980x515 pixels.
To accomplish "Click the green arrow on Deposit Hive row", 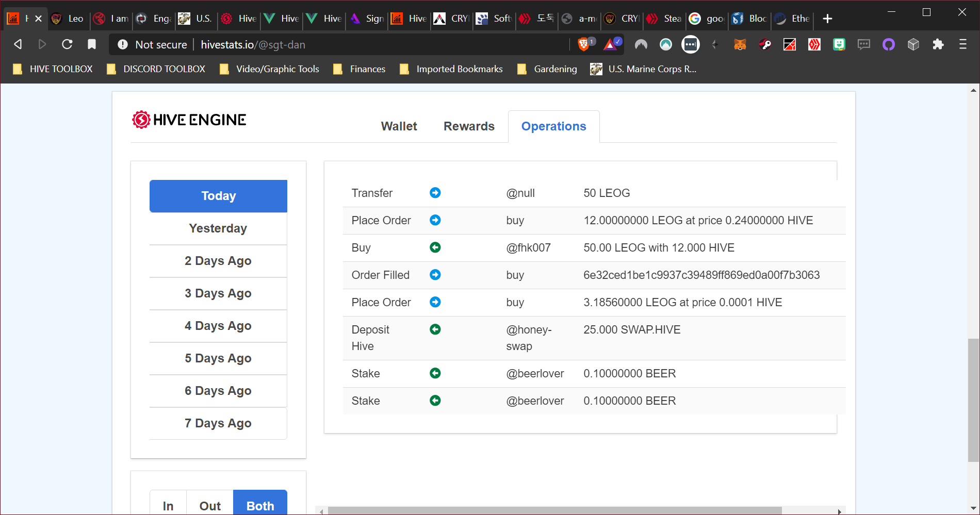I will [x=435, y=329].
